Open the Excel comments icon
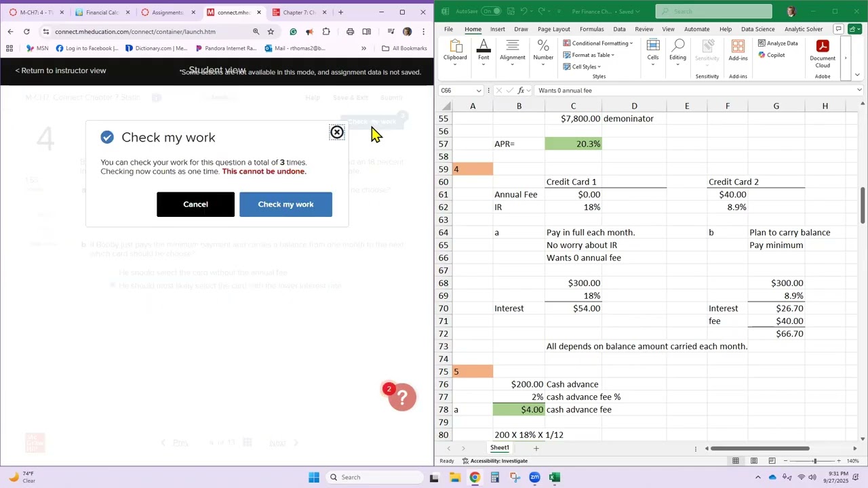868x488 pixels. pyautogui.click(x=839, y=29)
